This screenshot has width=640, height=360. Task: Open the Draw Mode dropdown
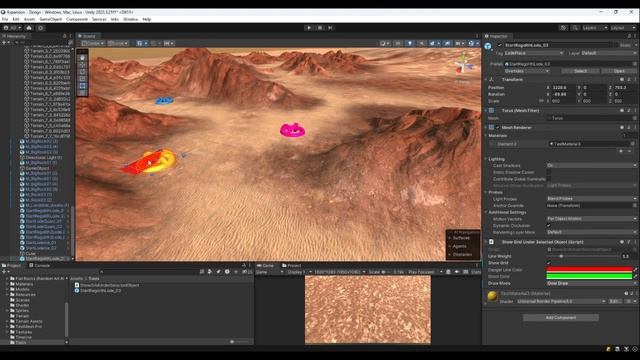click(592, 283)
